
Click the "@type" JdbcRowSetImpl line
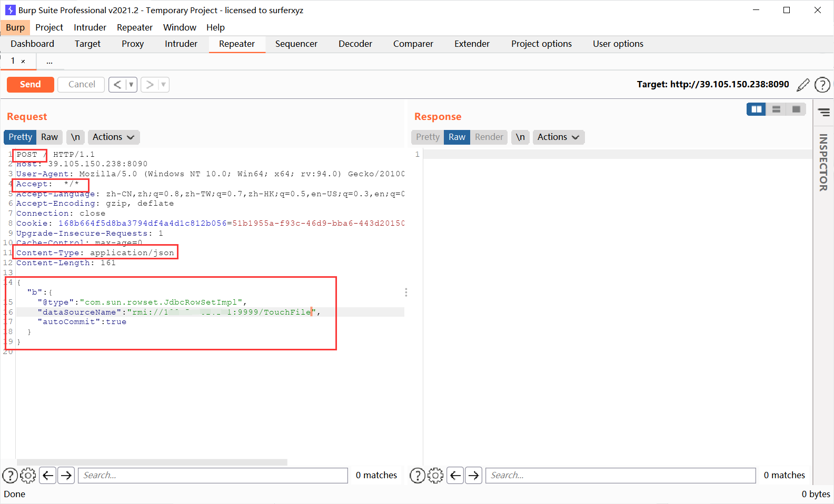pyautogui.click(x=142, y=303)
